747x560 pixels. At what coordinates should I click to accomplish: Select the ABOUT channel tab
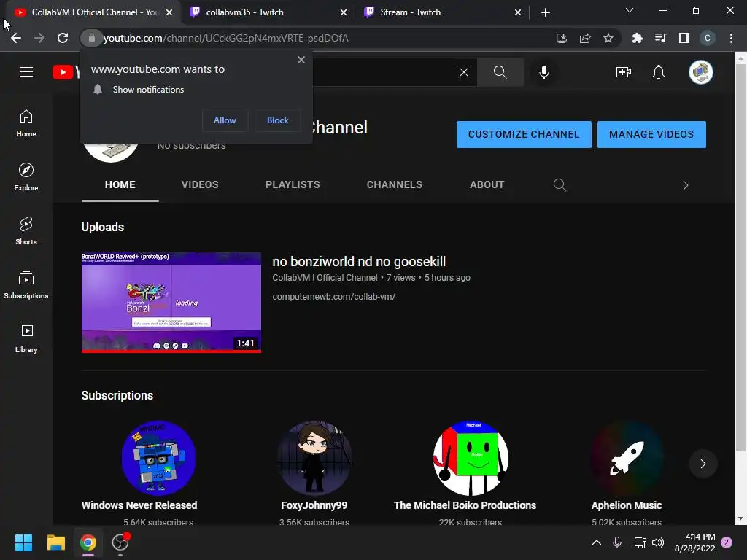[x=487, y=184]
